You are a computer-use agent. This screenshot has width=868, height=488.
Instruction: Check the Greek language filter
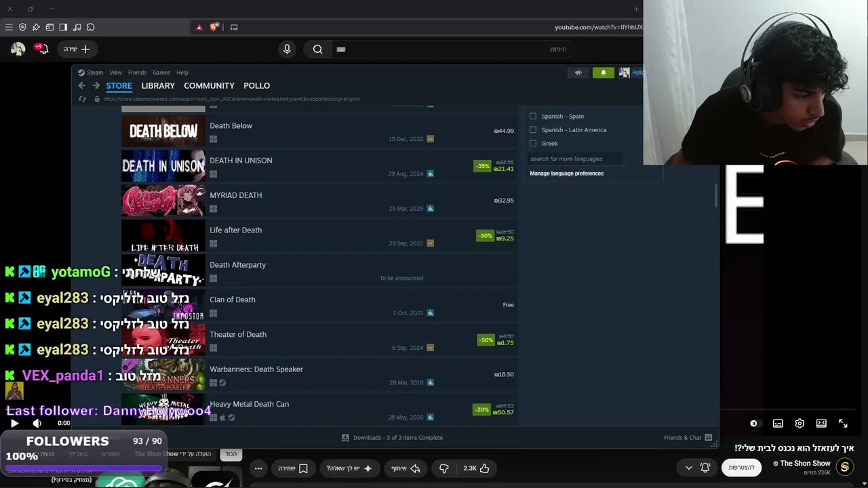point(533,143)
